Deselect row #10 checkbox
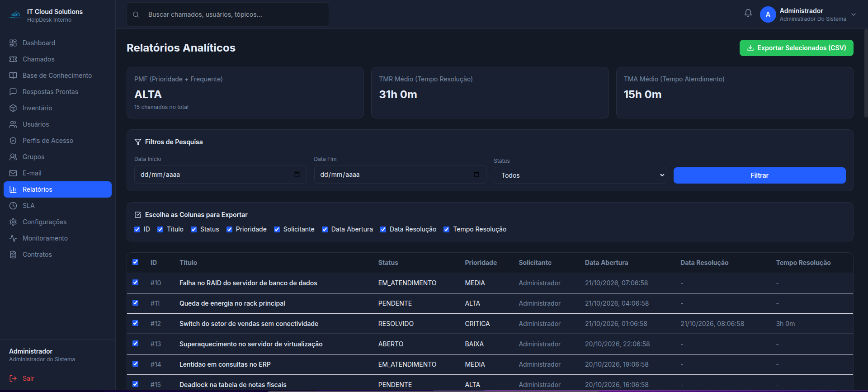Image resolution: width=868 pixels, height=392 pixels. [x=135, y=282]
